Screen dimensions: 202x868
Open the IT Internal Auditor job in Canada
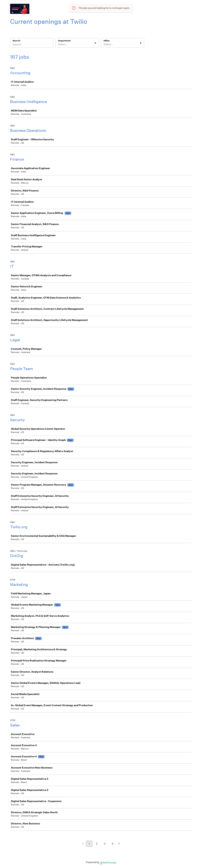[x=101, y=203]
